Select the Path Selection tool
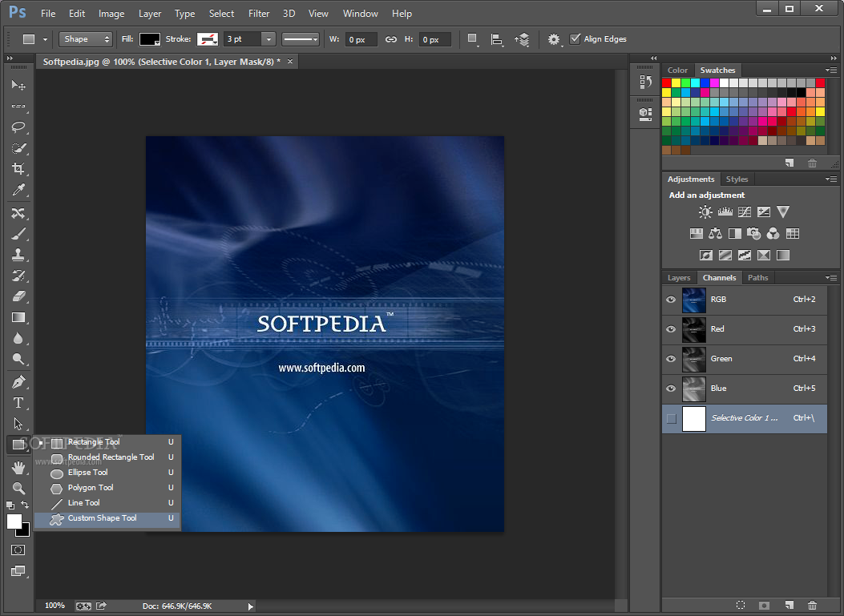844x616 pixels. (18, 424)
